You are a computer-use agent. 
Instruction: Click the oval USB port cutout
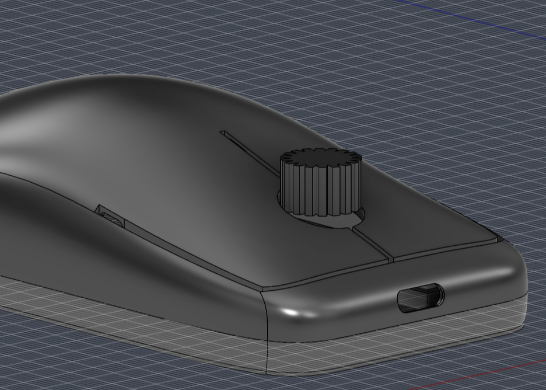pyautogui.click(x=421, y=298)
